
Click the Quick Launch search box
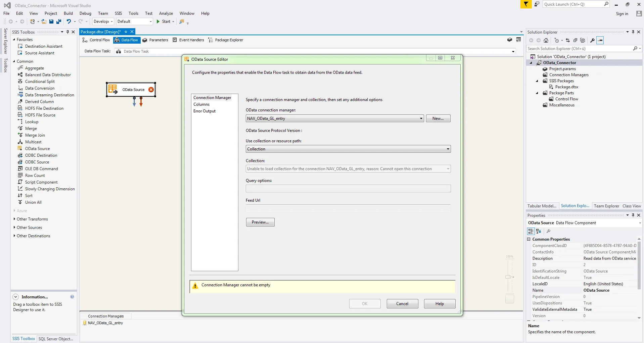tap(576, 4)
